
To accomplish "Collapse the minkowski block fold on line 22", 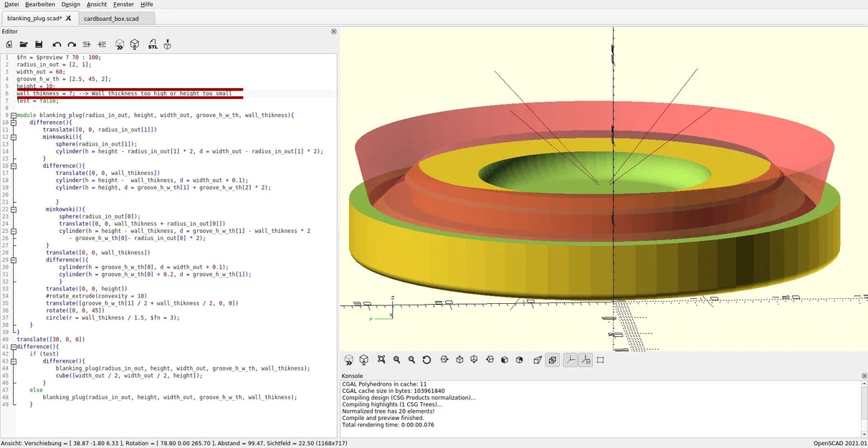I will (13, 209).
